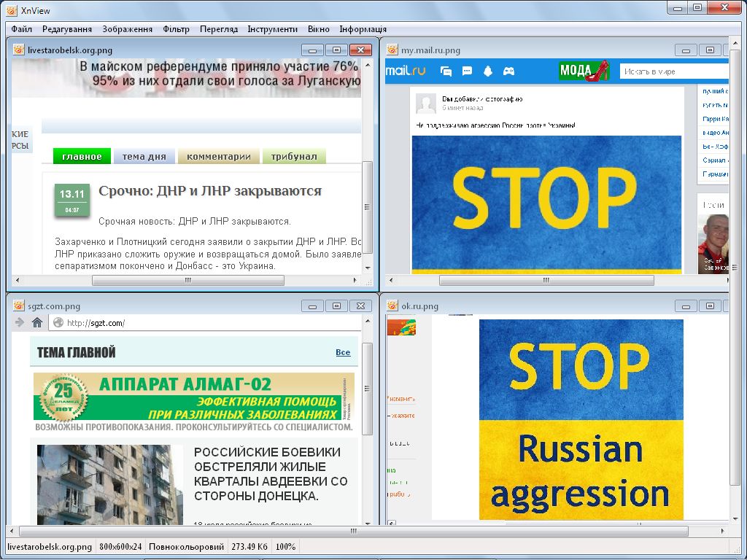Click horizontal scrollbar thumb in my.mail.ru window
747x560 pixels.
click(546, 281)
